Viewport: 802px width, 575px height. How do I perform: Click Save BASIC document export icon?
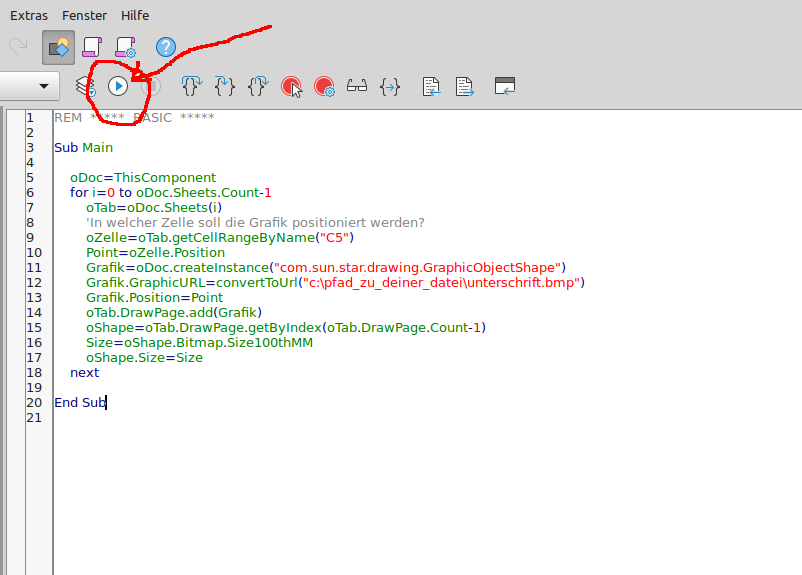(x=464, y=86)
